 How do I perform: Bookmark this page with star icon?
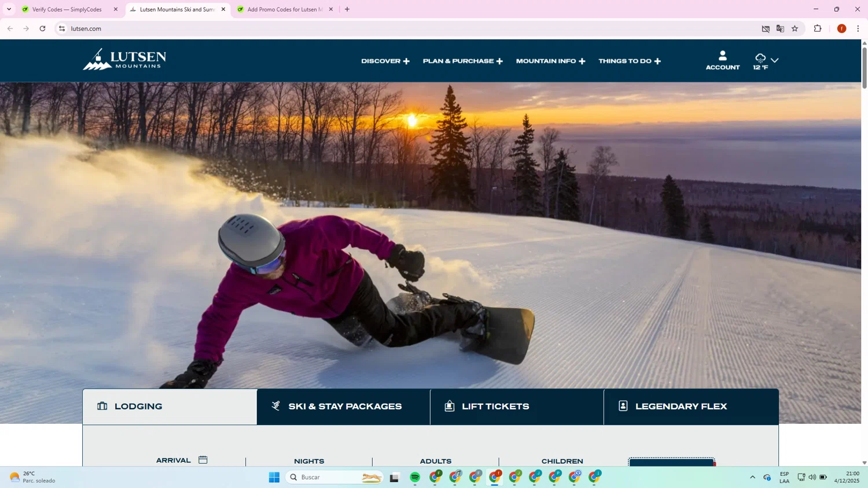point(795,28)
